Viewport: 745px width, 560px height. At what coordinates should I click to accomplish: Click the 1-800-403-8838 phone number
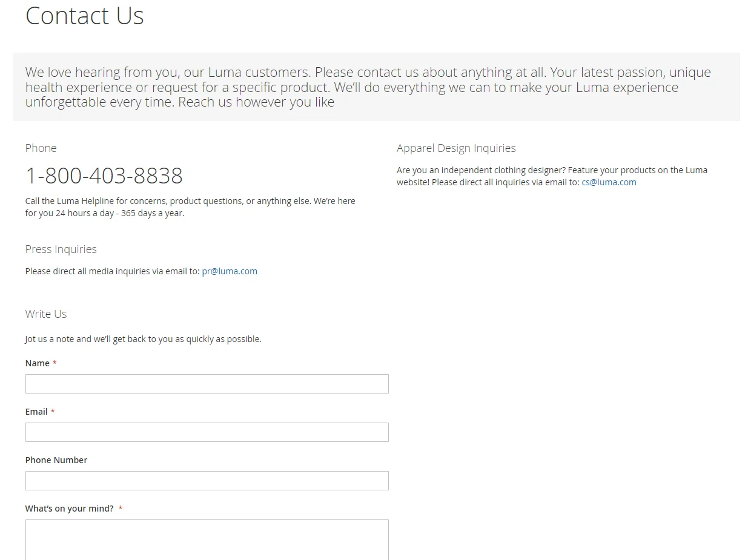pyautogui.click(x=104, y=176)
